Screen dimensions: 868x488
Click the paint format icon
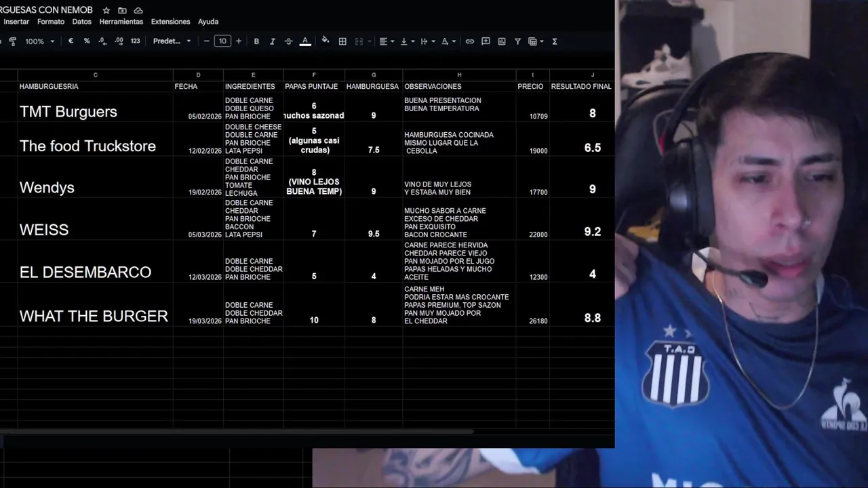coord(12,41)
